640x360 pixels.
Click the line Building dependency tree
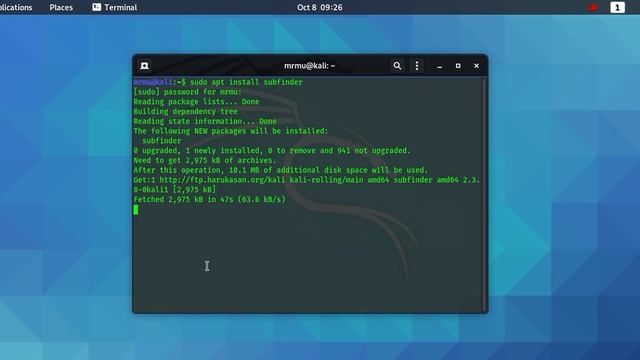185,111
